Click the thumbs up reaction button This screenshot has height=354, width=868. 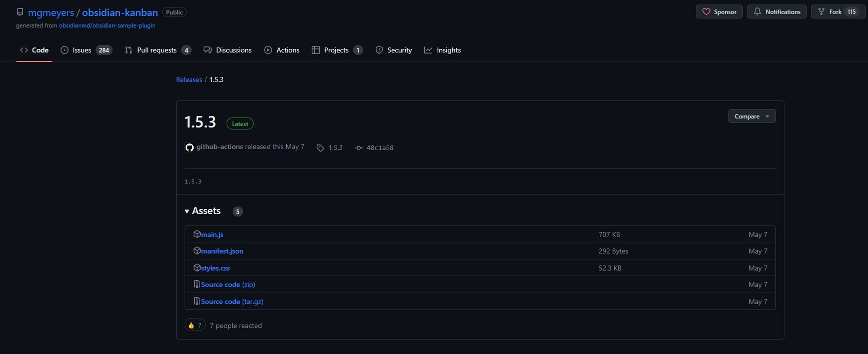195,325
